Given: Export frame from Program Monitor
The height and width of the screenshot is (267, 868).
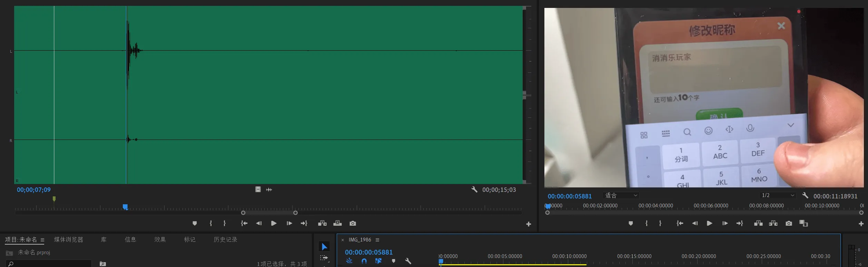Looking at the screenshot, I should point(789,223).
